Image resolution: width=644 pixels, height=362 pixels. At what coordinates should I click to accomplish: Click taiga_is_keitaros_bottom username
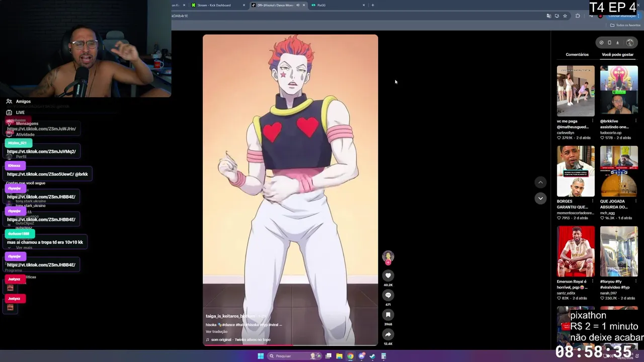(x=230, y=316)
